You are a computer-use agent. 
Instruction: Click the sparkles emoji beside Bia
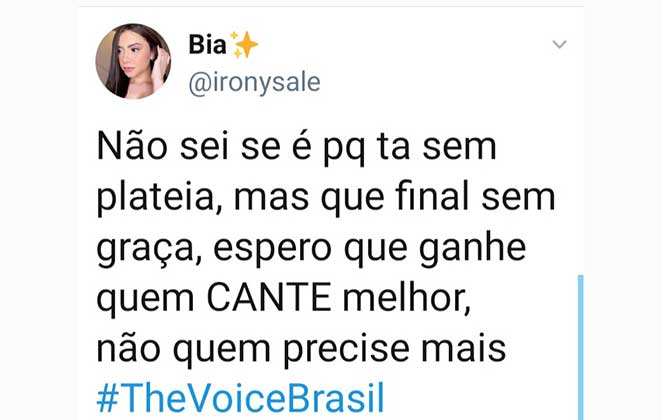(244, 45)
